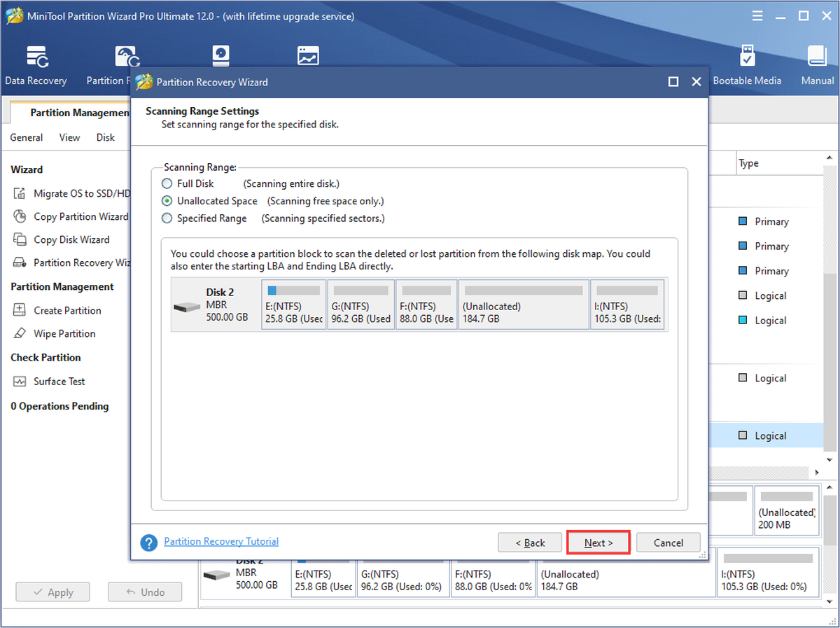Click the Back button
Image resolution: width=840 pixels, height=628 pixels.
click(530, 543)
